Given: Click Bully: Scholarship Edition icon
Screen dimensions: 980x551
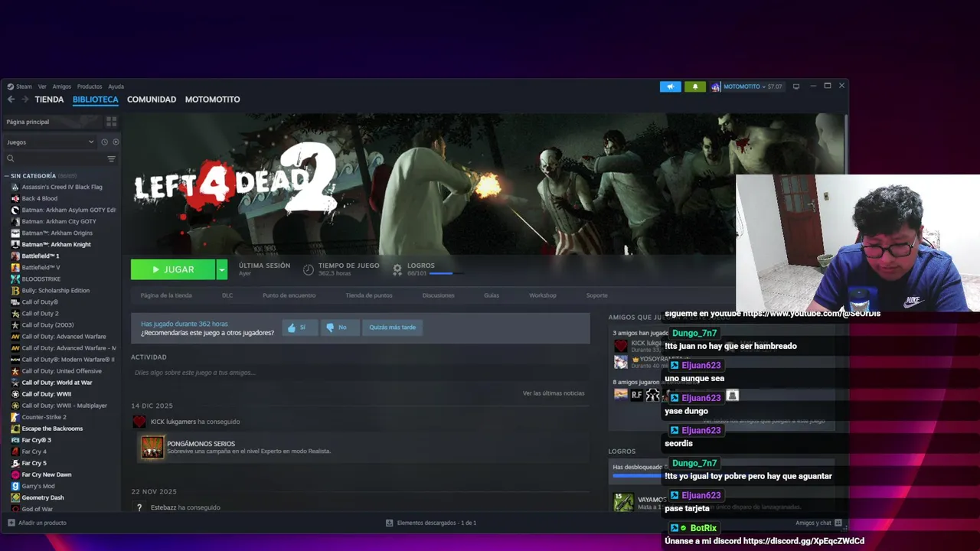Looking at the screenshot, I should pos(15,290).
